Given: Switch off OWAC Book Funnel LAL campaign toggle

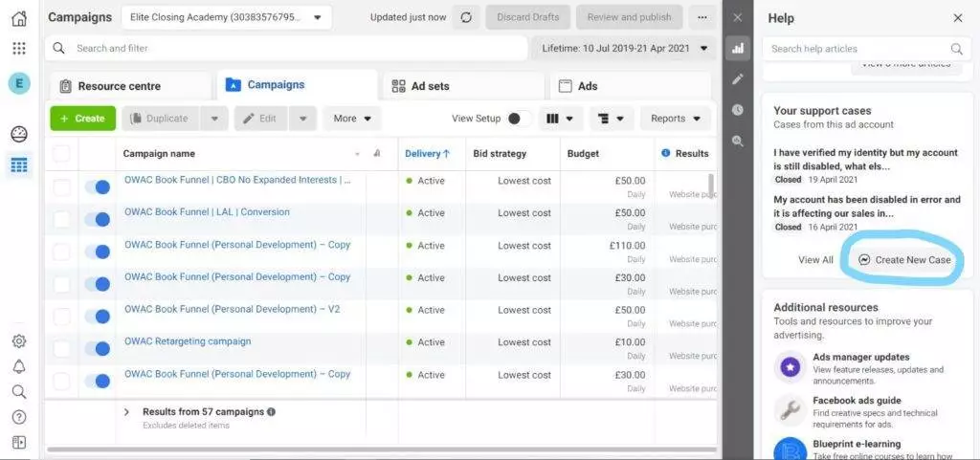Looking at the screenshot, I should (x=98, y=219).
